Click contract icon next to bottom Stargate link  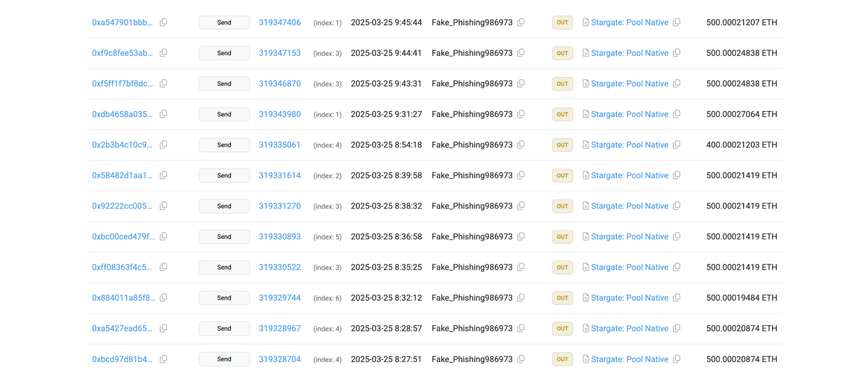point(585,359)
